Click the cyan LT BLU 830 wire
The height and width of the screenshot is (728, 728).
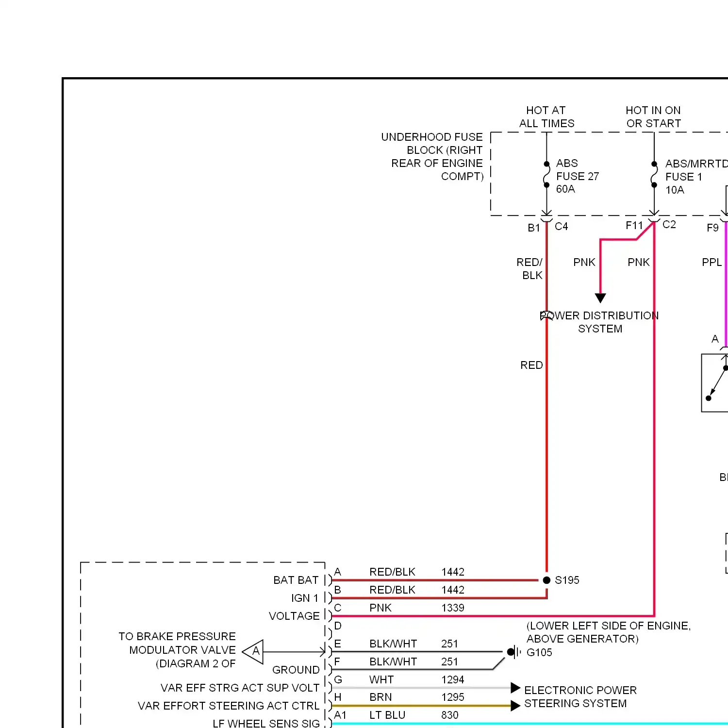coord(529,724)
